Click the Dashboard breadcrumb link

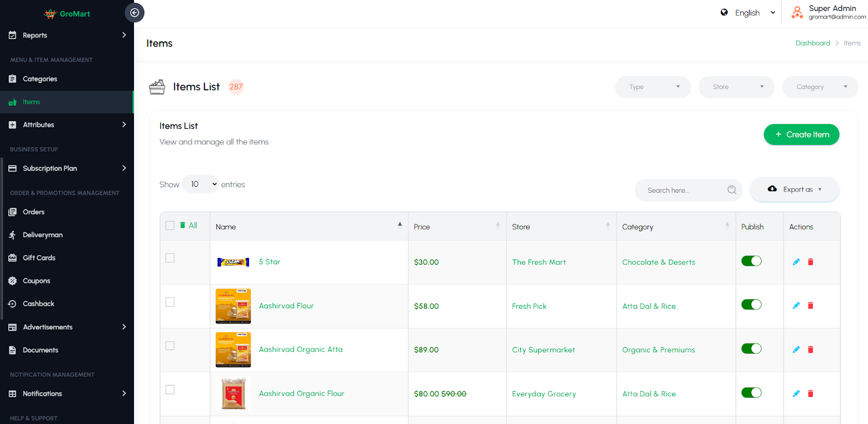[x=813, y=43]
